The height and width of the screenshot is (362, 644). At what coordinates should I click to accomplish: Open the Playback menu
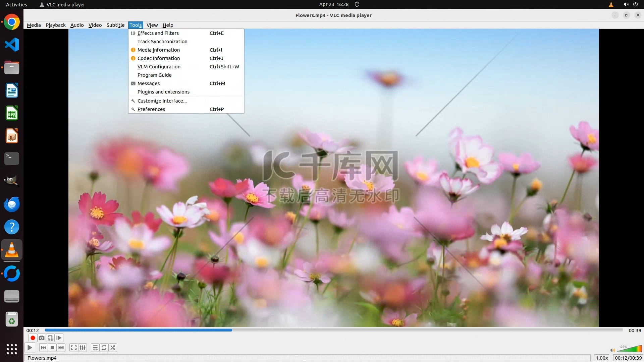pos(56,25)
